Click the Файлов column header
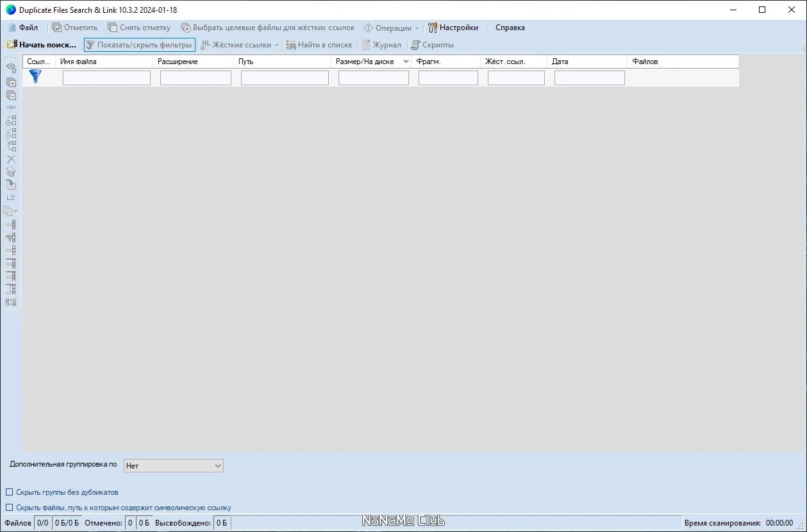 683,62
